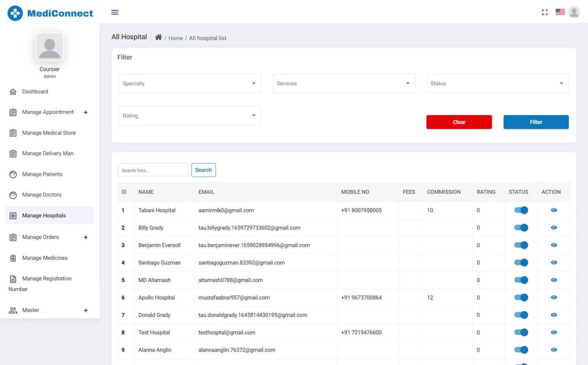Screen dimensions: 588x365
Task: Open the profile avatar menu
Action: (x=574, y=12)
